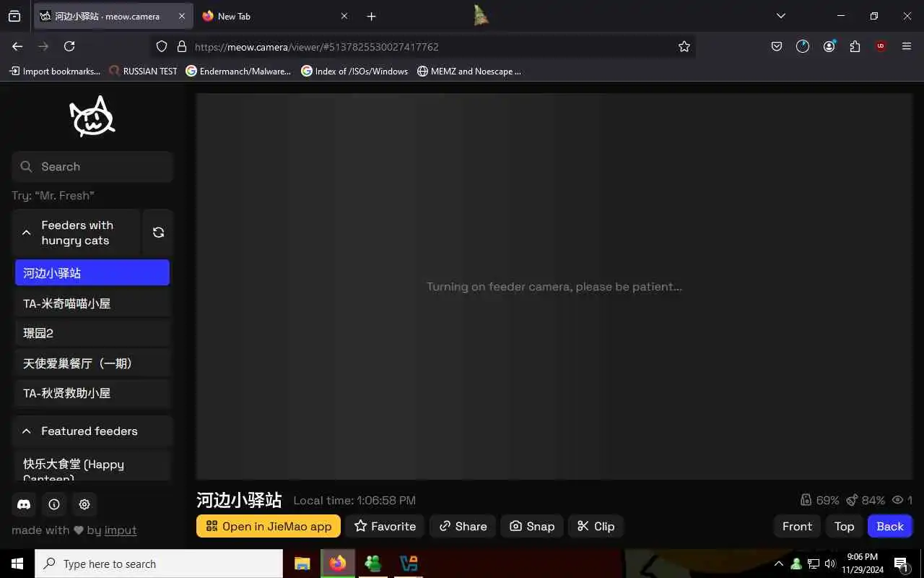Click the browser URL address bar
Screen dimensions: 924x578
click(423, 46)
